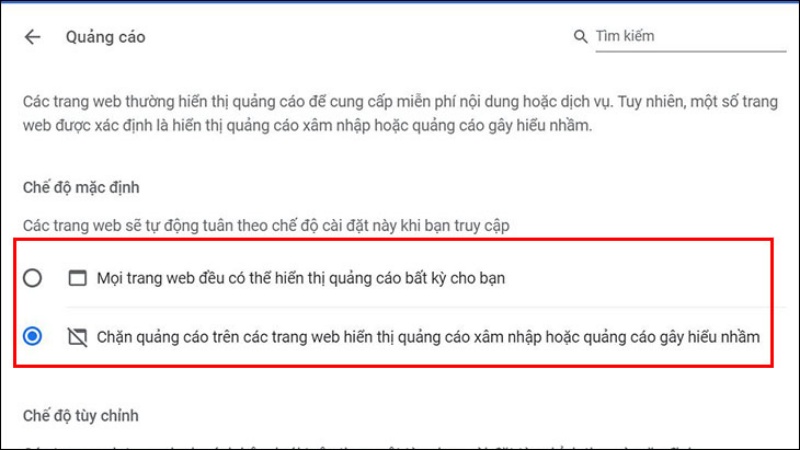Click the Chế độ tùy chỉnh heading
This screenshot has width=800, height=450.
pyautogui.click(x=81, y=415)
